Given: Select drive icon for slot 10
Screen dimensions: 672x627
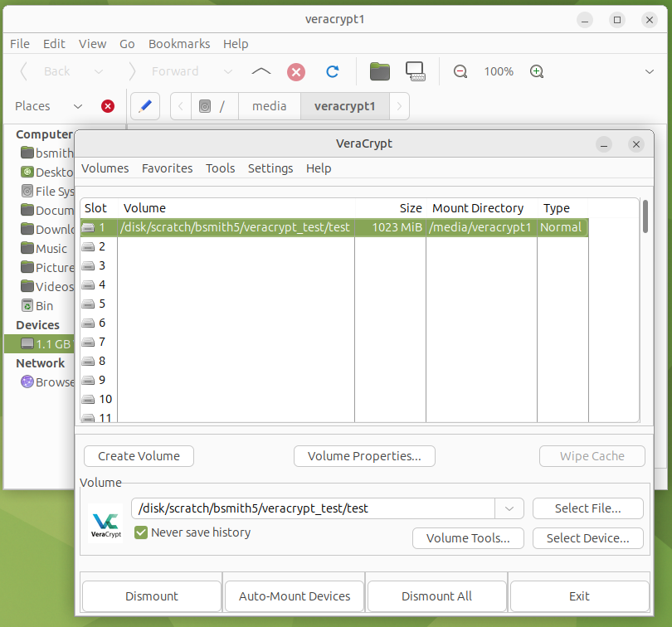Looking at the screenshot, I should pyautogui.click(x=88, y=400).
